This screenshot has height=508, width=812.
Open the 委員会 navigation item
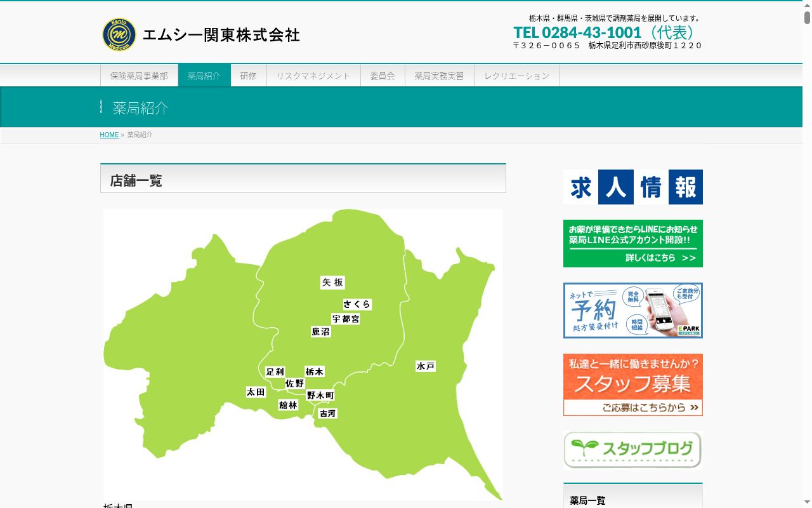[383, 76]
